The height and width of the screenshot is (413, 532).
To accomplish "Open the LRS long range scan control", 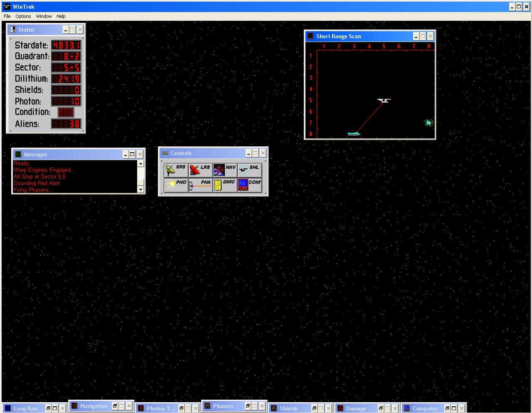I will click(x=200, y=170).
